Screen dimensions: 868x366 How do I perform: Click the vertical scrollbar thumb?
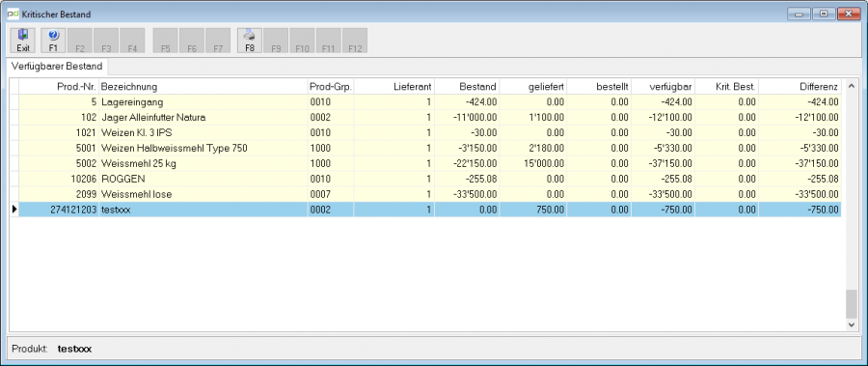click(x=851, y=303)
